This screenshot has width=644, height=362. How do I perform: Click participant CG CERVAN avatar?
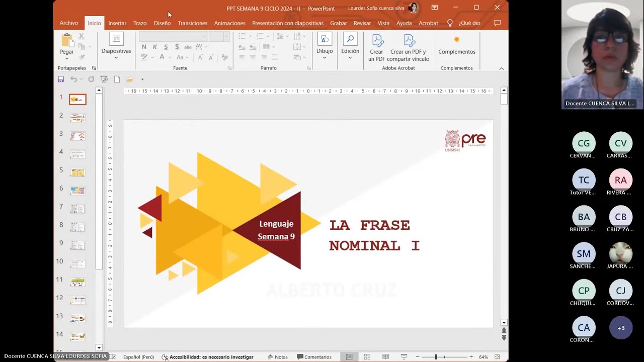pos(584,143)
